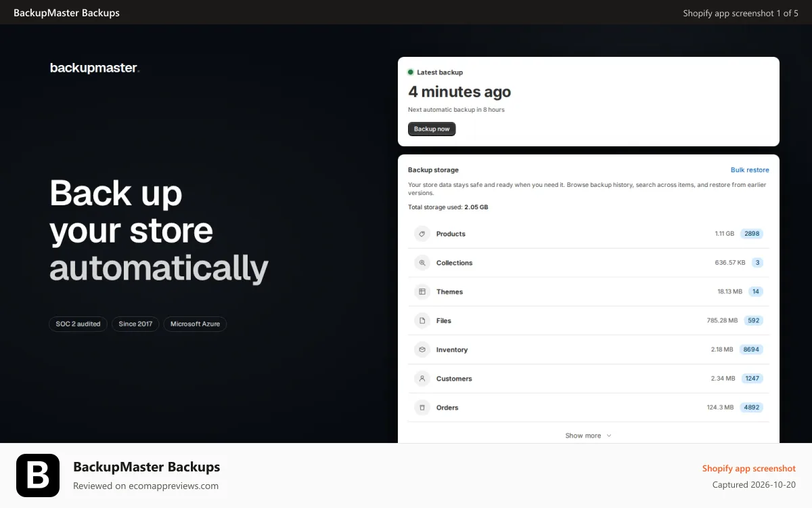The height and width of the screenshot is (508, 812).
Task: Click the Show more chevron arrow
Action: pos(608,436)
